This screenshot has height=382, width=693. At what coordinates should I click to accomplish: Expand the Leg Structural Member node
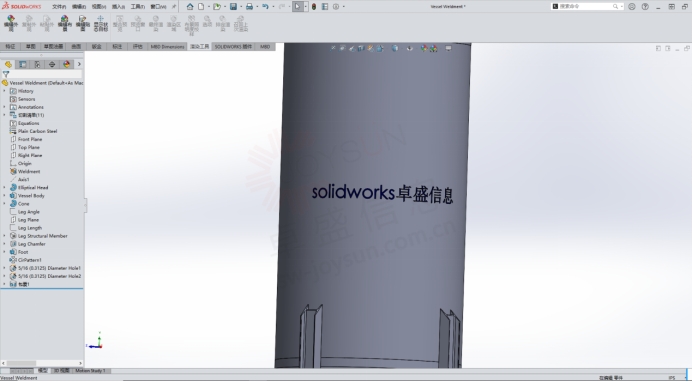point(4,236)
